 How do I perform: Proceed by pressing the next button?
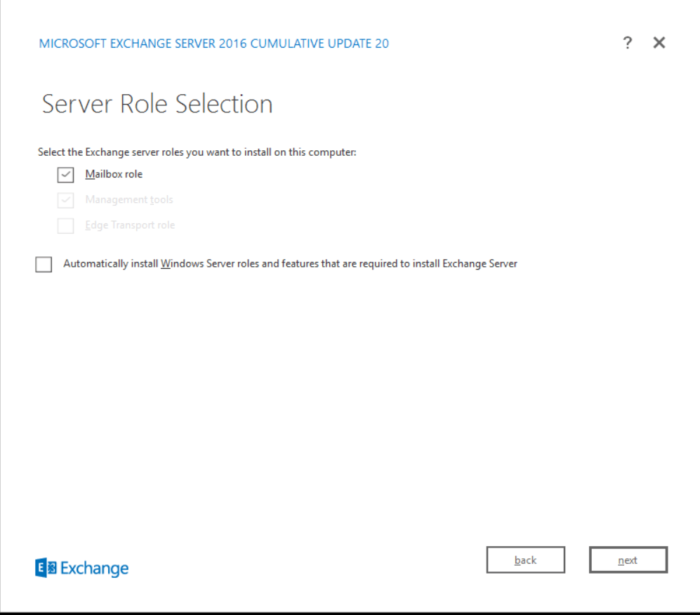(628, 560)
